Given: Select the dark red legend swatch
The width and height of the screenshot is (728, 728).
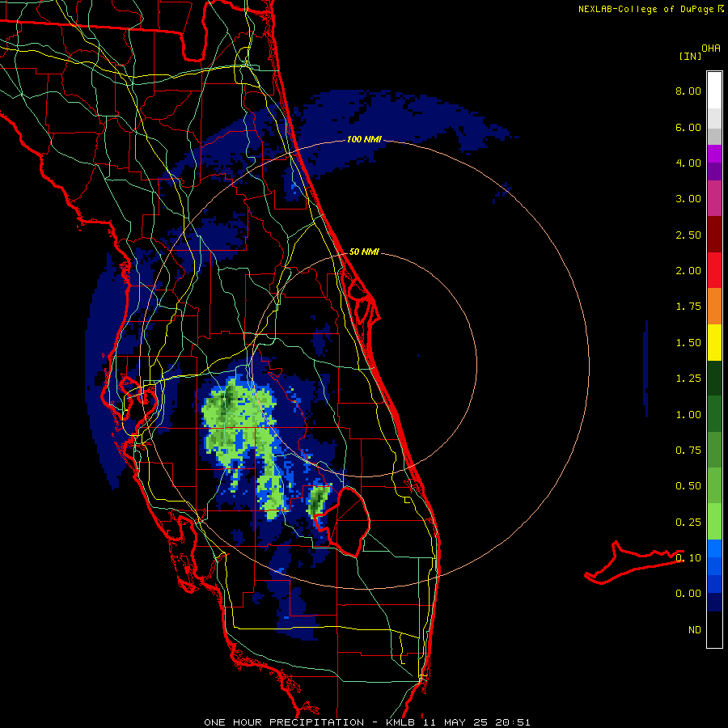Looking at the screenshot, I should click(714, 235).
